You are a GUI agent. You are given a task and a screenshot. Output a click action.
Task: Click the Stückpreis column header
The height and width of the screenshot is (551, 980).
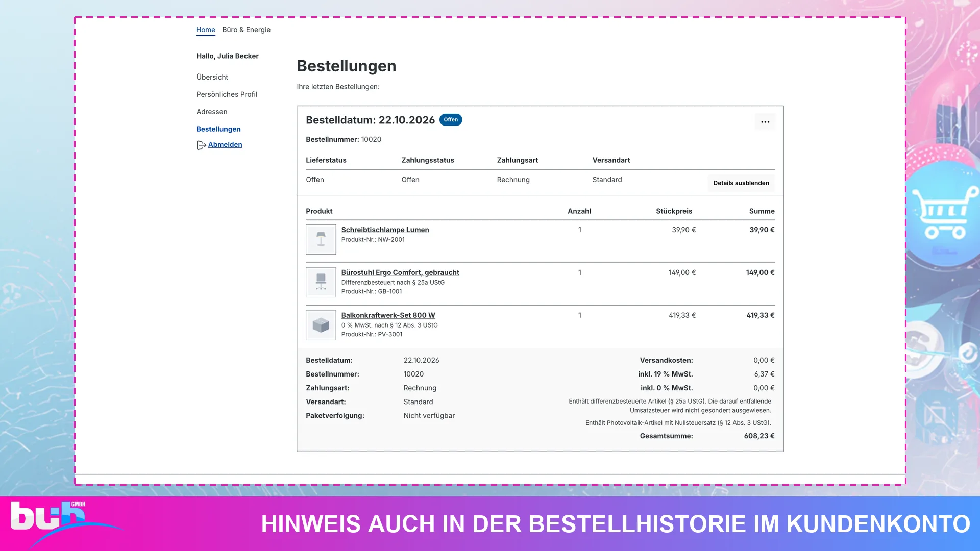[x=674, y=211]
